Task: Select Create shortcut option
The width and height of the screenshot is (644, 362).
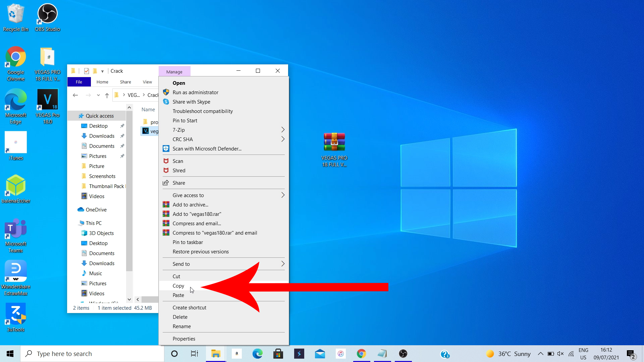Action: click(224, 307)
